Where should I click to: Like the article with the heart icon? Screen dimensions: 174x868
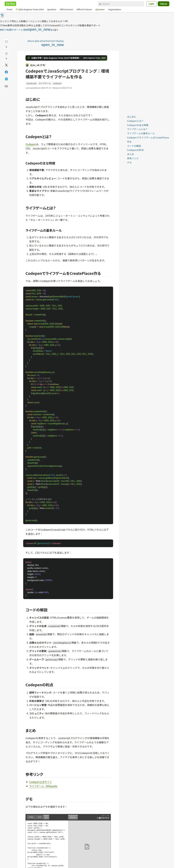coord(6,42)
